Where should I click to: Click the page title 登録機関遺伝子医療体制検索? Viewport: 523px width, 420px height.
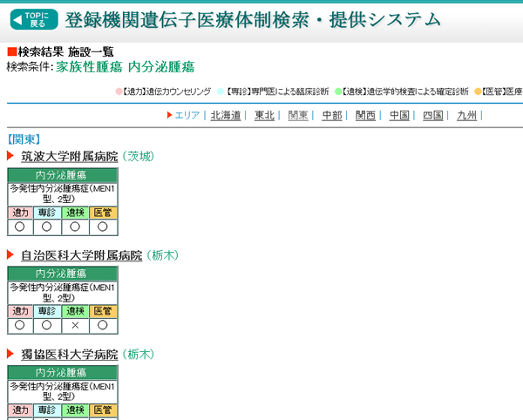pos(253,20)
